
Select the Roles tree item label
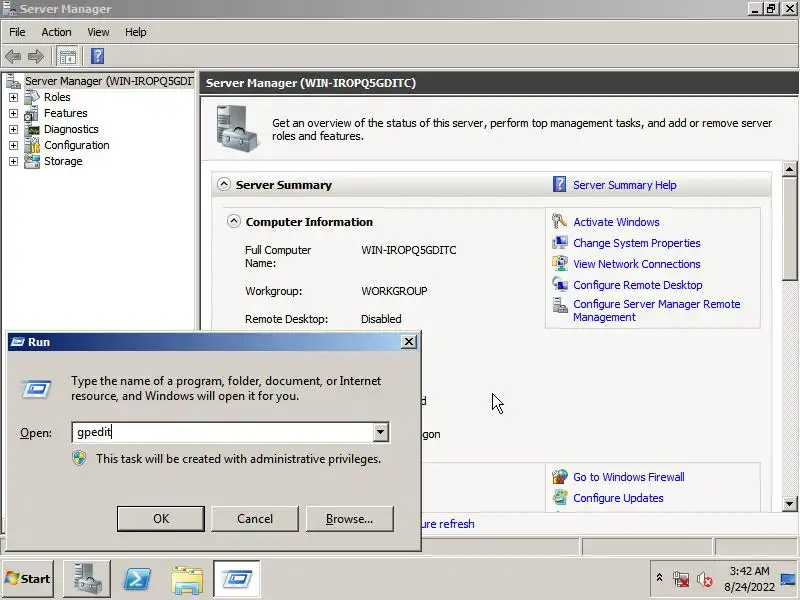57,97
